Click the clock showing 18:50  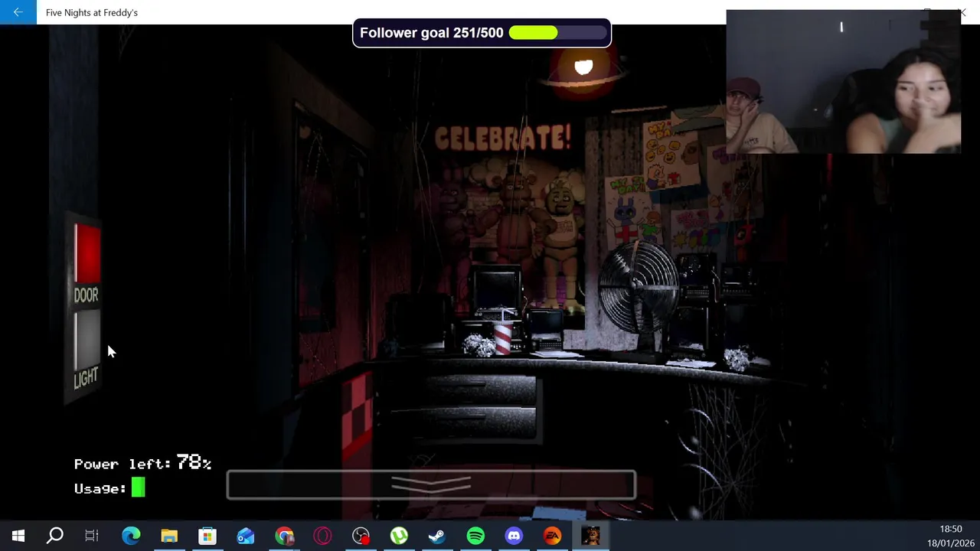point(950,529)
